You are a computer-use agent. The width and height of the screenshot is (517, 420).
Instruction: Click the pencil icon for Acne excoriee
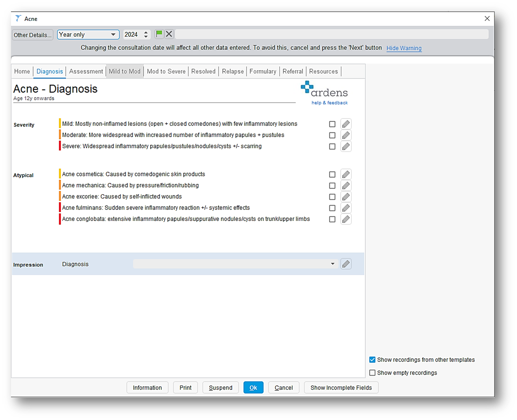tap(346, 197)
